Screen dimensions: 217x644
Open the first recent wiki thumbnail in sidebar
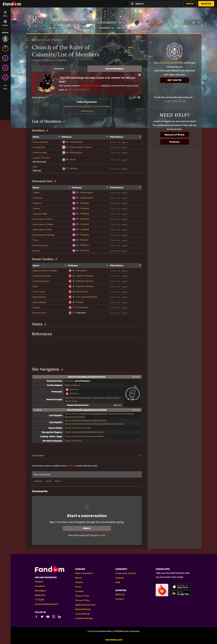[x=5, y=39]
